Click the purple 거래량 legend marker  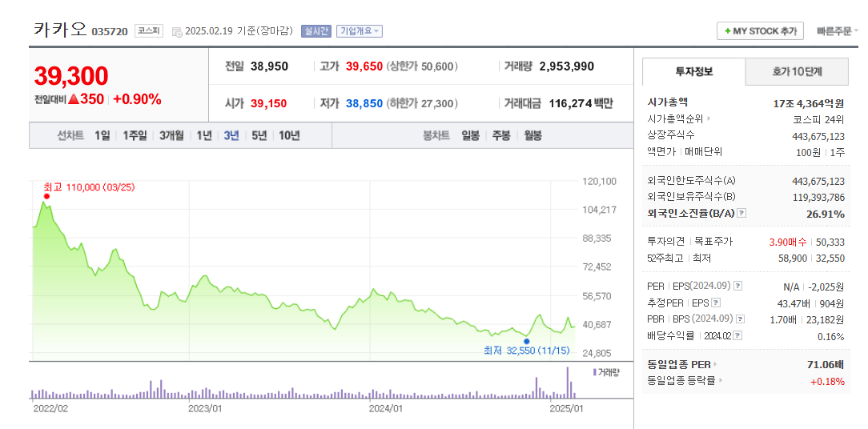[x=594, y=372]
